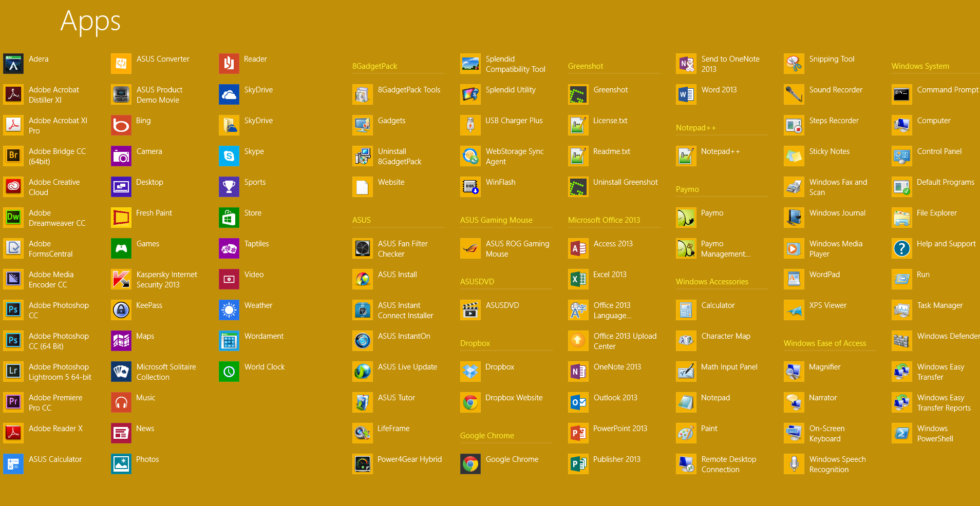Image resolution: width=980 pixels, height=506 pixels.
Task: Launch the WinFlash BIOS icon
Action: click(x=470, y=187)
